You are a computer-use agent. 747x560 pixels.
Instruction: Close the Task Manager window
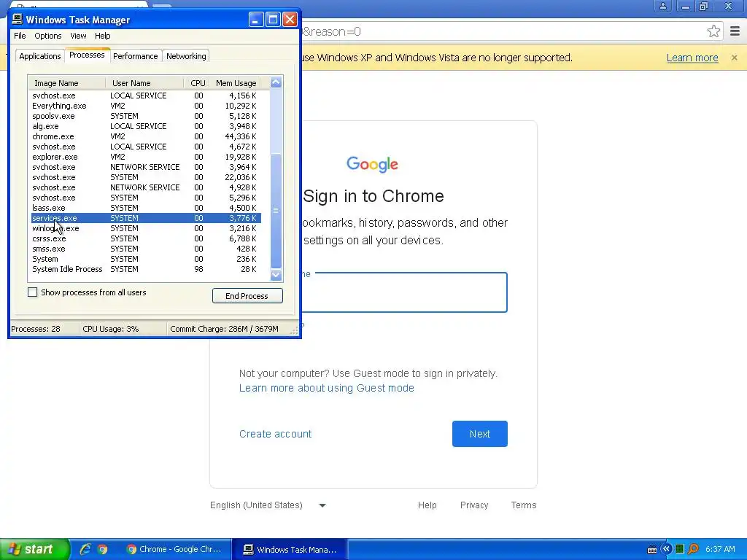[x=290, y=20]
